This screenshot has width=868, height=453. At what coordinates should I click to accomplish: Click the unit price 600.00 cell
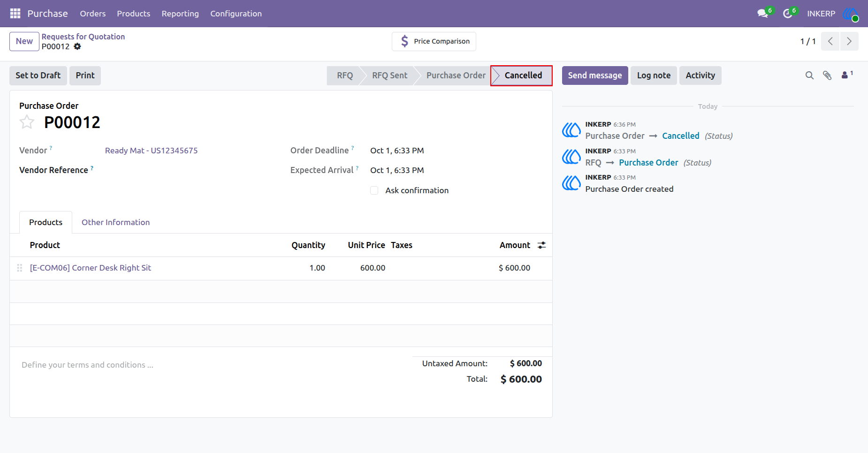373,268
